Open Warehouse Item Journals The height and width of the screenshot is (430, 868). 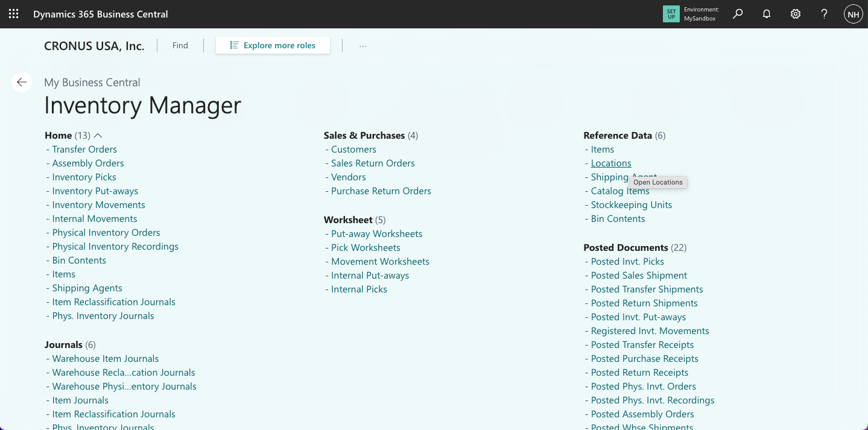(106, 359)
